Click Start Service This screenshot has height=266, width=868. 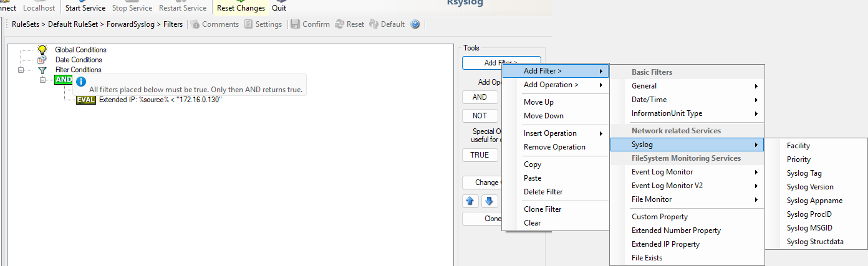tap(85, 8)
